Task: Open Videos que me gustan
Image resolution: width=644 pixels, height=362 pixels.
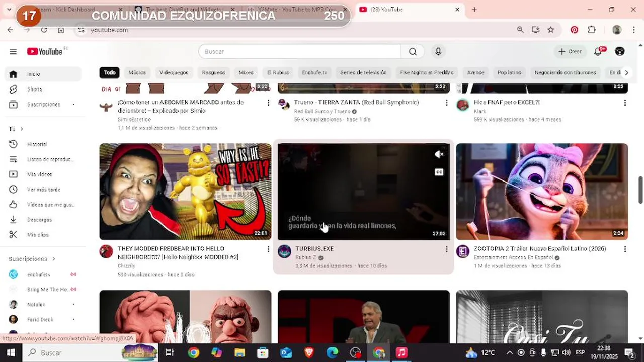Action: (43, 205)
